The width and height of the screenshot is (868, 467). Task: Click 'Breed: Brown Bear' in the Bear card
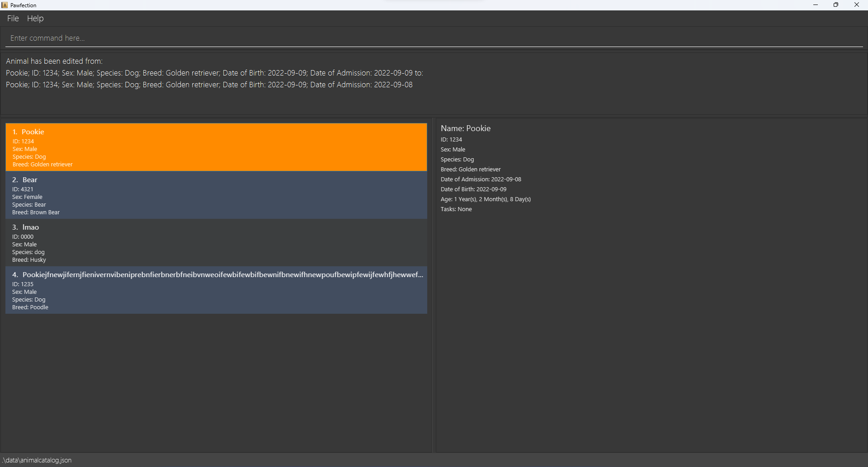pos(36,212)
